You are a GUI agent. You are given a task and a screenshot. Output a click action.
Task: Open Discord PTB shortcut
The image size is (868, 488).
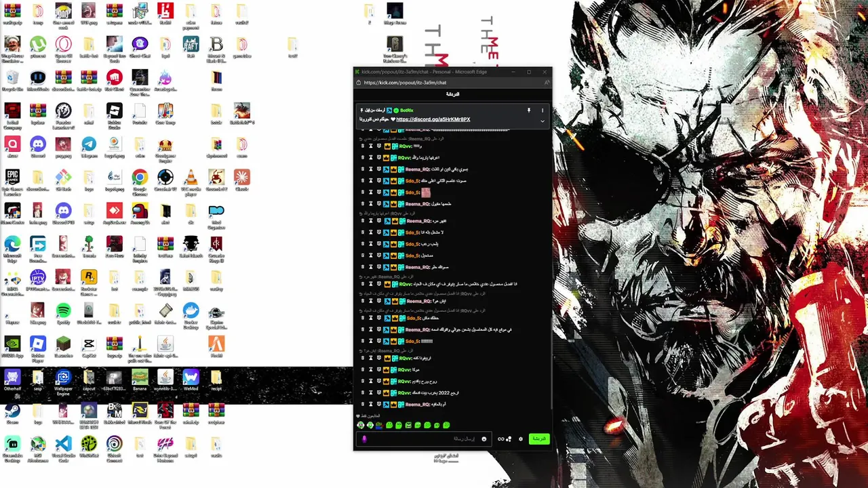pos(63,212)
